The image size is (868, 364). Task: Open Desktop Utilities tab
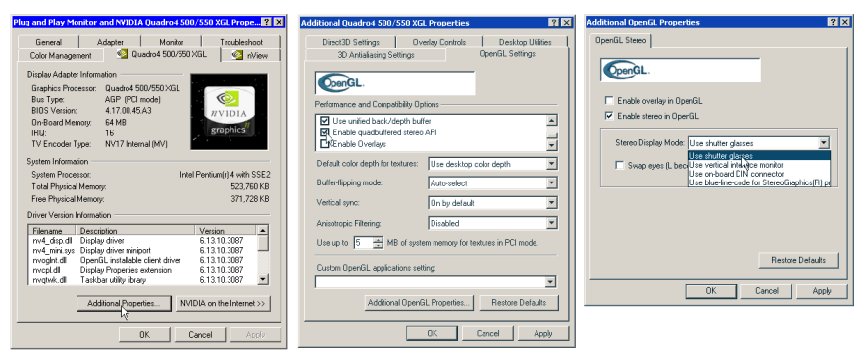click(x=526, y=42)
